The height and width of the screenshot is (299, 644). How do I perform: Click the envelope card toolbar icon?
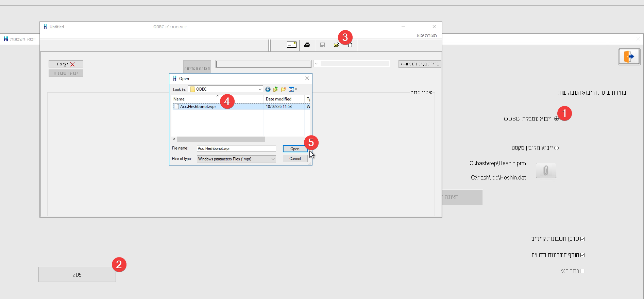pos(291,45)
